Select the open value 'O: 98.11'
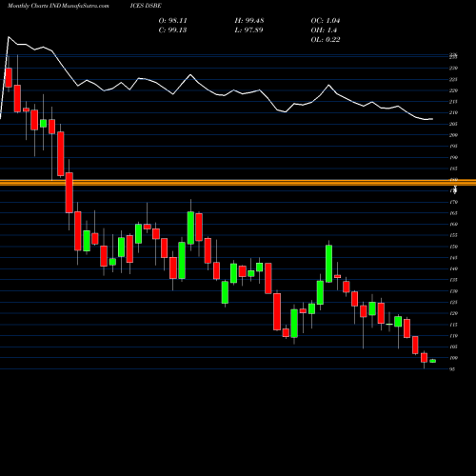The width and height of the screenshot is (476, 476). click(x=172, y=21)
